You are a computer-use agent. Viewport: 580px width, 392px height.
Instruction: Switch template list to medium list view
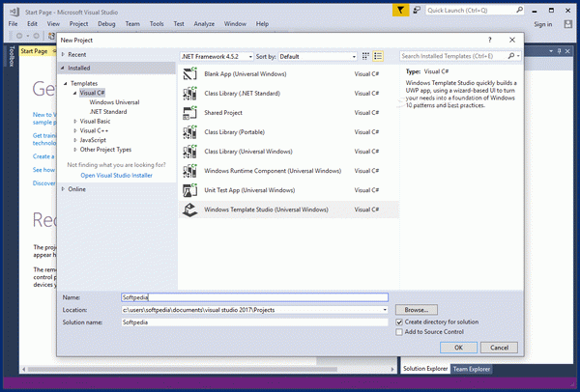pyautogui.click(x=378, y=56)
